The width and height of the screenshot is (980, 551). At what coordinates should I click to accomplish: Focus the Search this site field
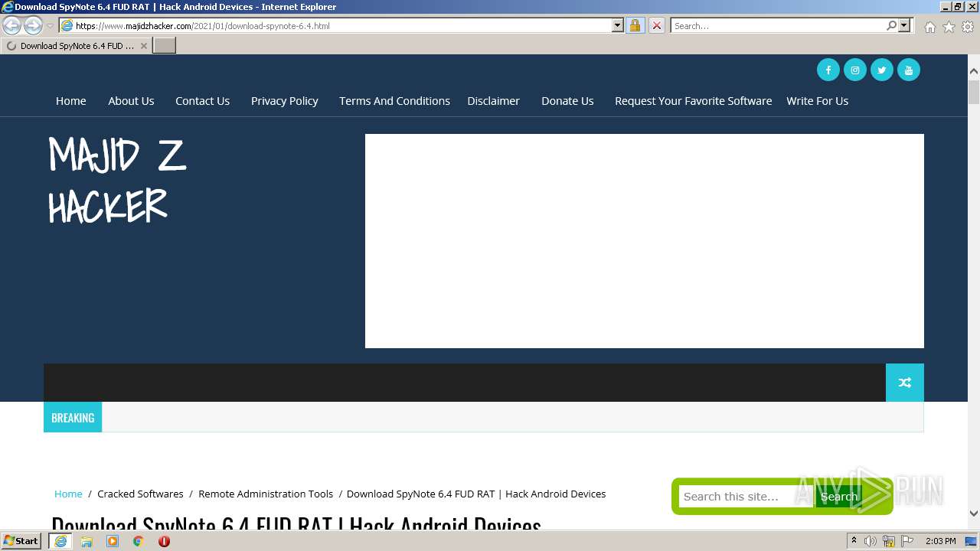tap(746, 497)
